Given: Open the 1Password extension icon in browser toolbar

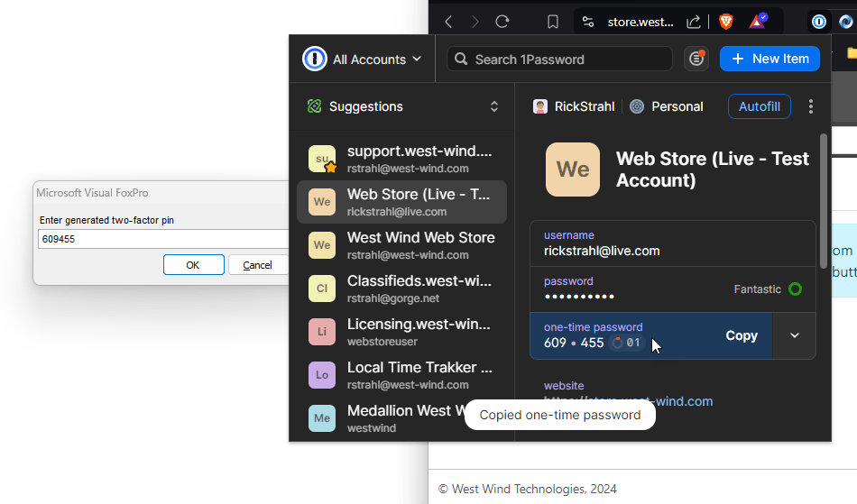Looking at the screenshot, I should (x=818, y=22).
